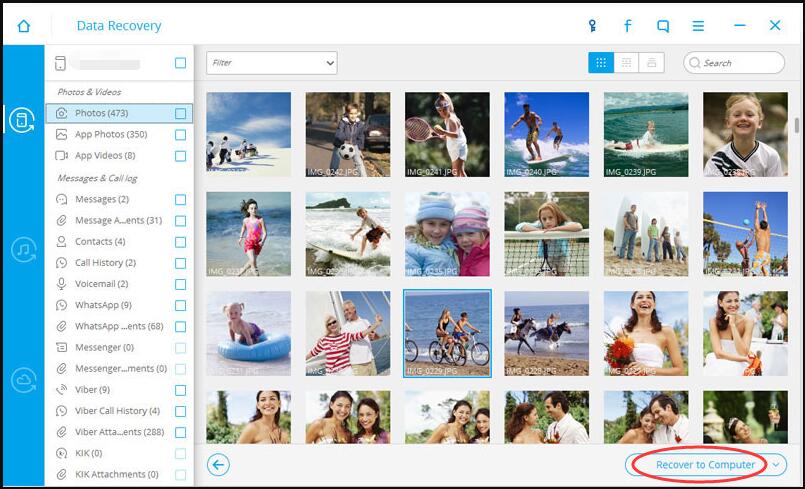Check the Messages (2) checkbox
This screenshot has width=805, height=489.
(x=180, y=200)
